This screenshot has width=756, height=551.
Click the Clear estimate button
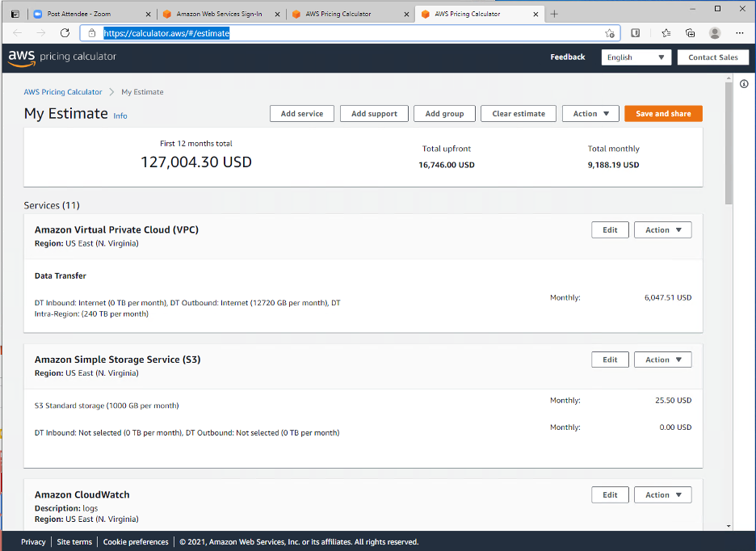(x=519, y=114)
